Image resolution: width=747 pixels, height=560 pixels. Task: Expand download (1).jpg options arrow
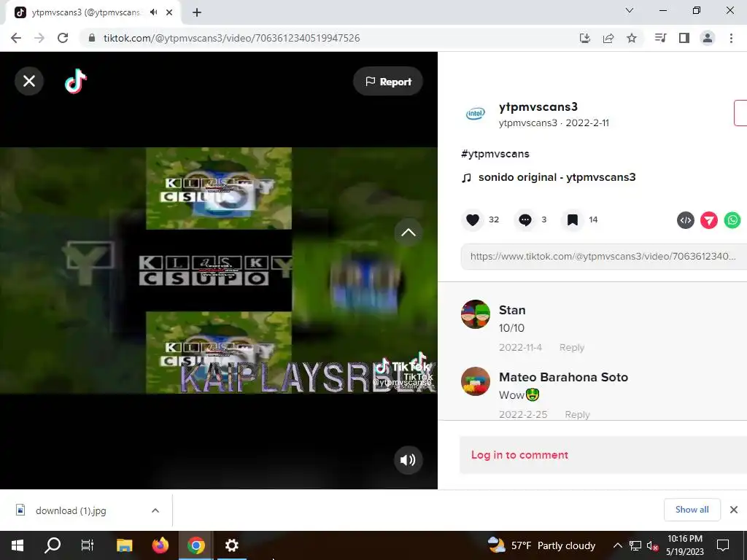(x=155, y=510)
